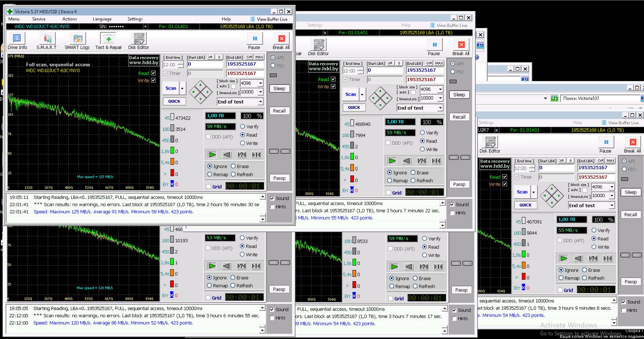Click the MAX button in Device 0 window

pos(259,57)
